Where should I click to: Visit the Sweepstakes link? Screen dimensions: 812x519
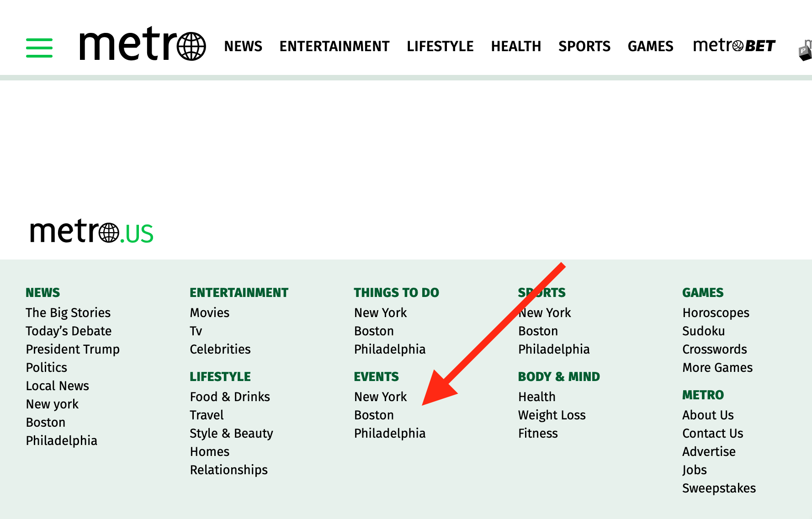pyautogui.click(x=719, y=488)
